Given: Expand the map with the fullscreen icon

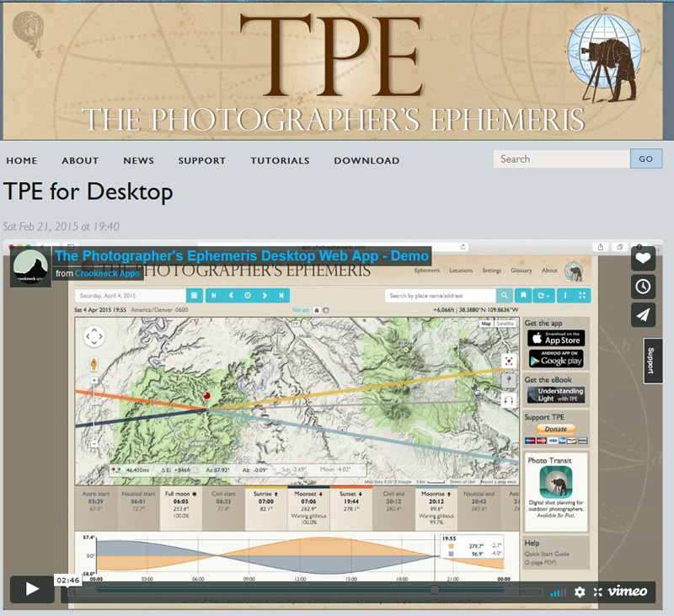Looking at the screenshot, I should pos(582,295).
